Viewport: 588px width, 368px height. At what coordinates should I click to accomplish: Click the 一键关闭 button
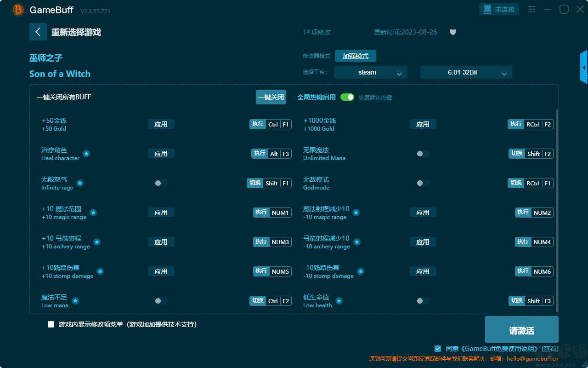271,97
